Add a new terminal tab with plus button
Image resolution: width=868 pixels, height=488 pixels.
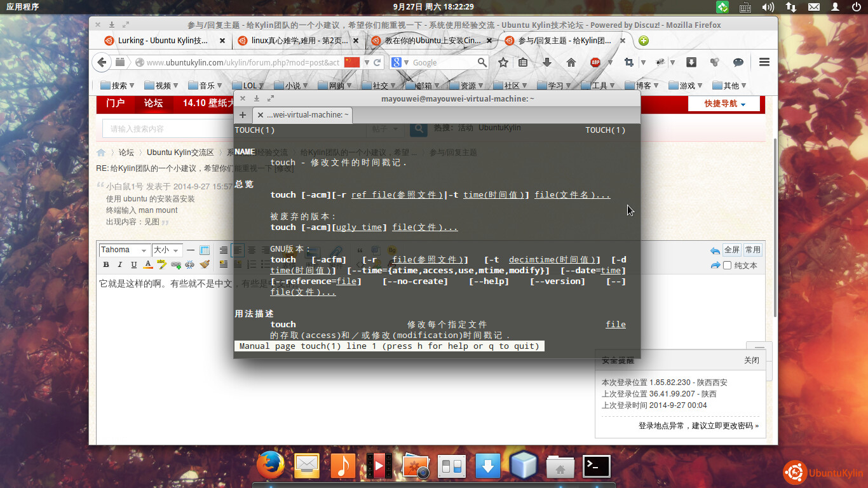tap(242, 115)
